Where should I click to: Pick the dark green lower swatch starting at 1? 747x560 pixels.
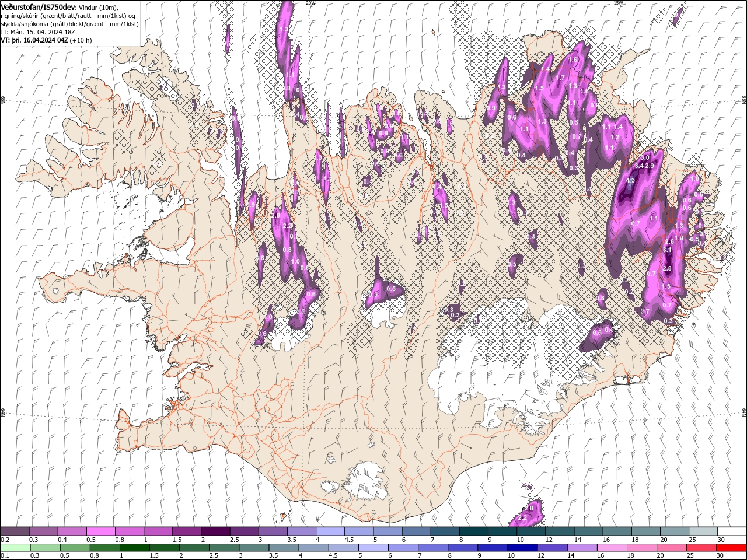134,548
